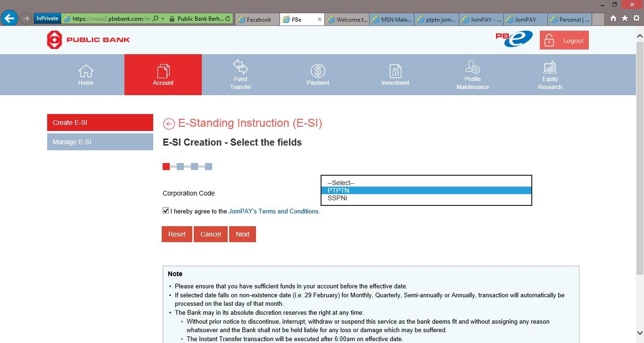This screenshot has height=343, width=644.
Task: Toggle the JomPAY terms agreement checkbox
Action: click(x=165, y=211)
